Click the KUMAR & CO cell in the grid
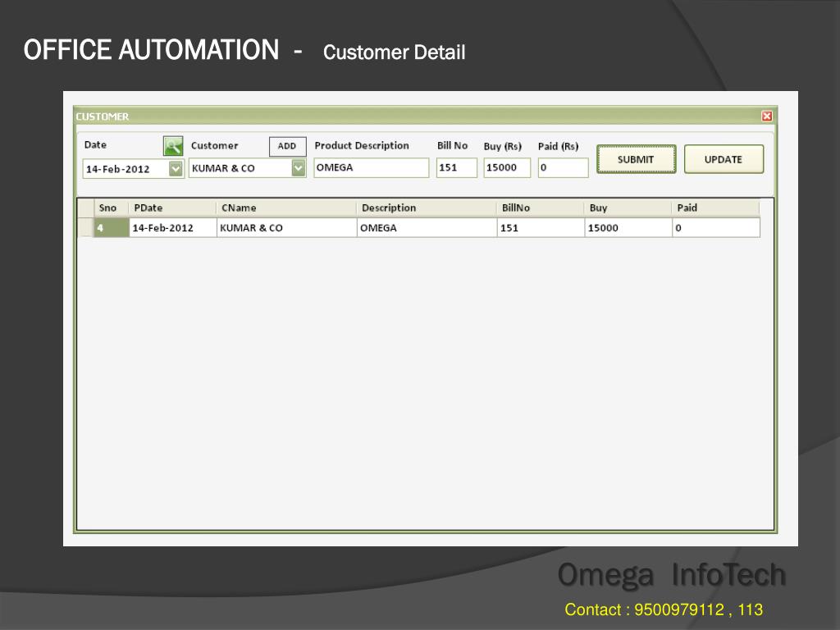This screenshot has height=630, width=840. [287, 228]
